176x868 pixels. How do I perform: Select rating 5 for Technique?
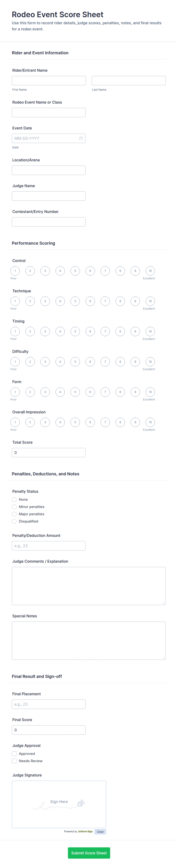pos(75,301)
